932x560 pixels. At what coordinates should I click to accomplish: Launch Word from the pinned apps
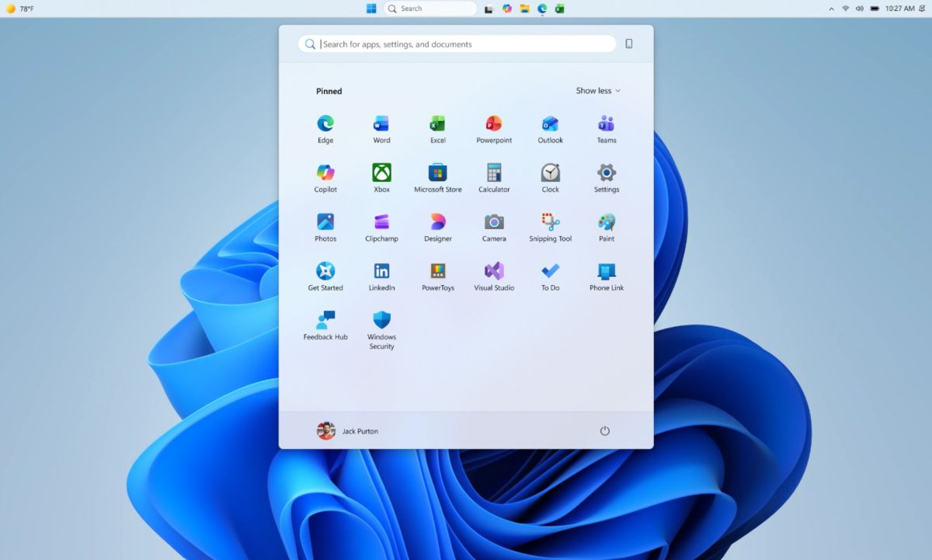(381, 129)
